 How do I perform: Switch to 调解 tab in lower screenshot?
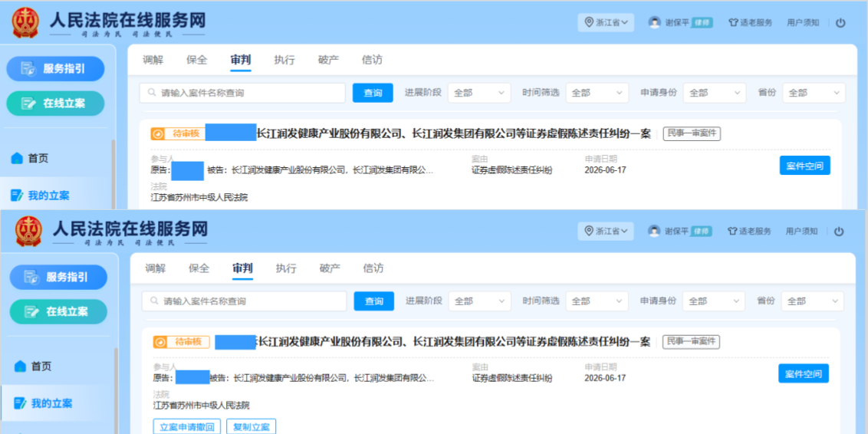pos(155,269)
